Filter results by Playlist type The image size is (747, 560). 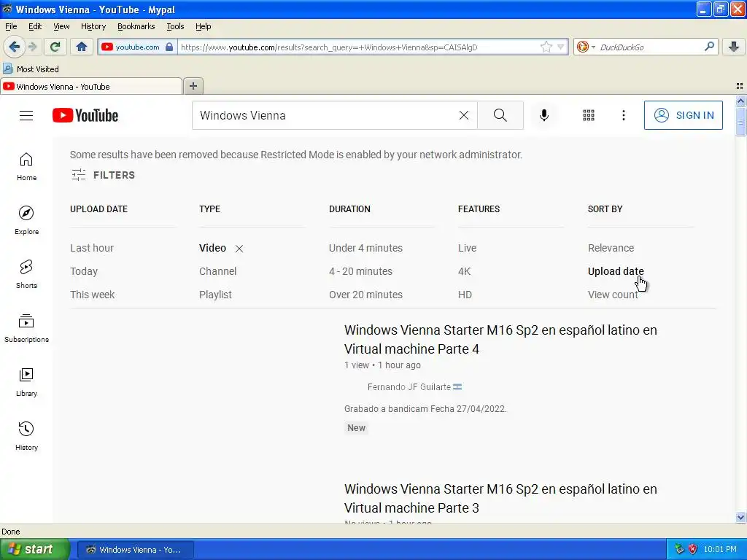[215, 295]
